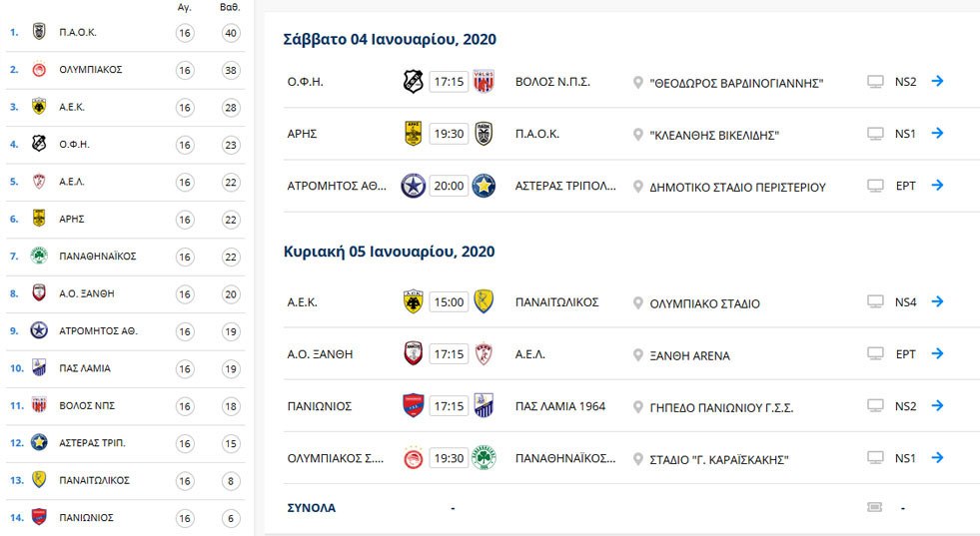Screen dimensions: 980x536
Task: Click ticket icon in ΣΥΝΟΛΑ row
Action: (875, 507)
